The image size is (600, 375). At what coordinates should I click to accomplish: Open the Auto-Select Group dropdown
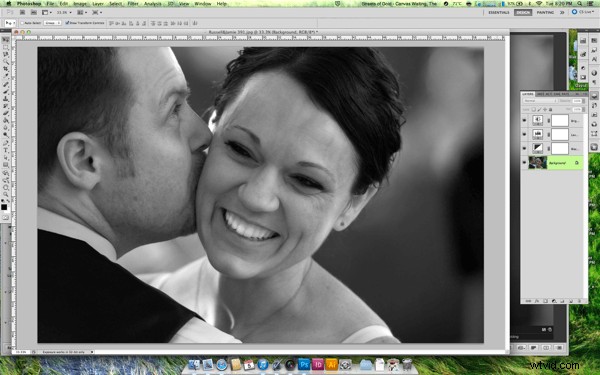click(52, 23)
